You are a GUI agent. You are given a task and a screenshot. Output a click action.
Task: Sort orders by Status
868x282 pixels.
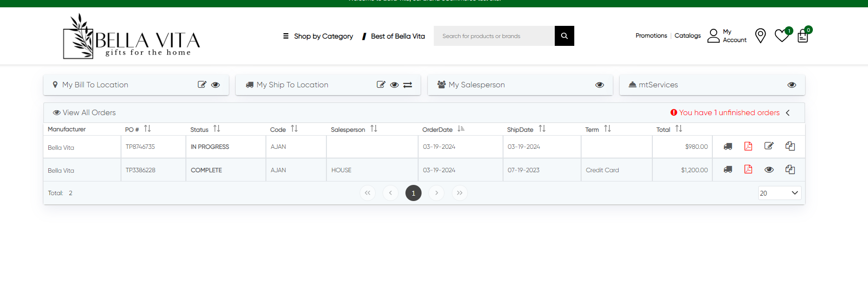[217, 129]
